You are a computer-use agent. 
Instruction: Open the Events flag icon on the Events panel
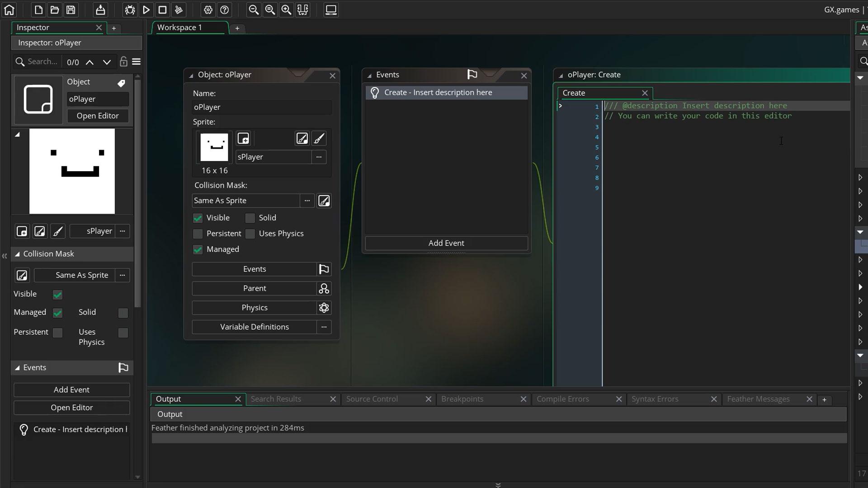(x=472, y=75)
